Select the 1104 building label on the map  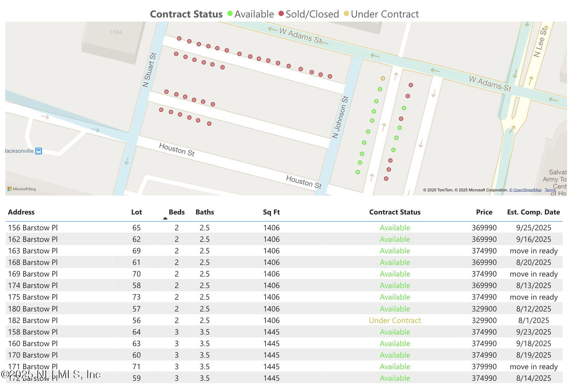(116, 32)
